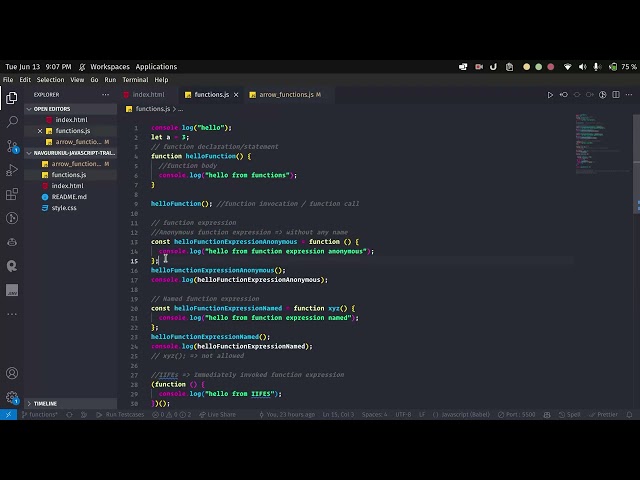This screenshot has width=640, height=480.
Task: Switch to the arrow_functions.js tab
Action: tap(290, 95)
